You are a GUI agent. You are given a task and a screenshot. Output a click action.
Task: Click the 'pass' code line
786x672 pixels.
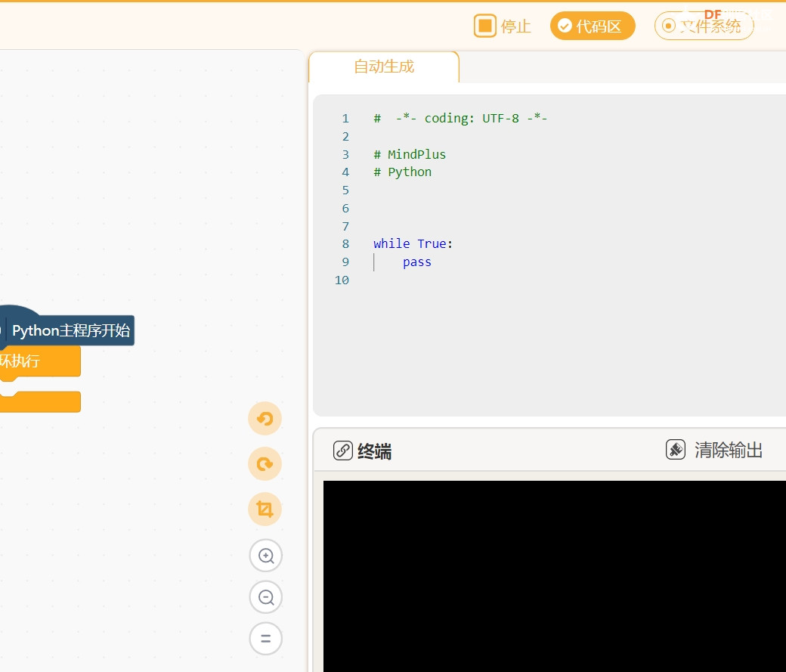point(417,262)
